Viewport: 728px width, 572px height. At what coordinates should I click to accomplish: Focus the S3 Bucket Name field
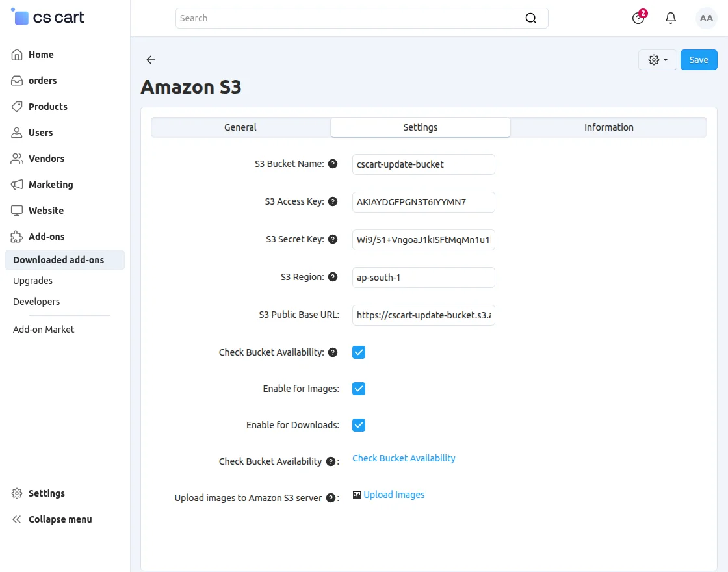tap(423, 164)
